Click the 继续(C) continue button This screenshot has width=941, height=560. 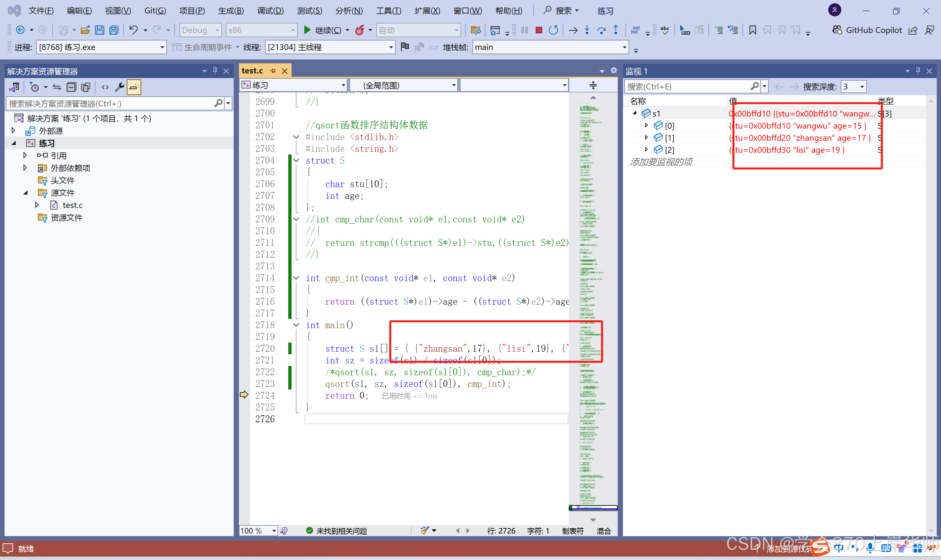tap(323, 30)
